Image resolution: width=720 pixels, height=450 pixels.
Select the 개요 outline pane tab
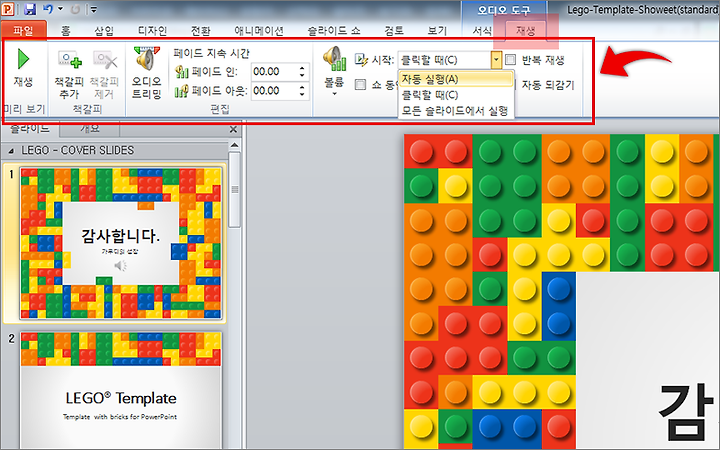(x=90, y=129)
